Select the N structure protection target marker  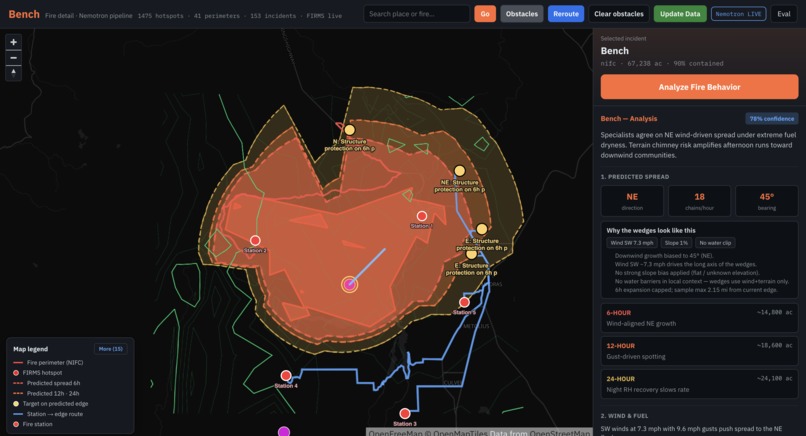(x=350, y=130)
